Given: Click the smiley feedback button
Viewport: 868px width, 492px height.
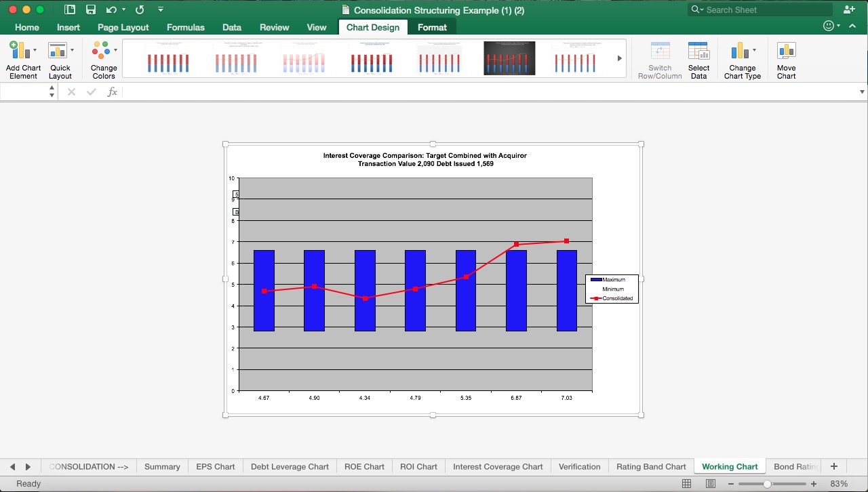Looking at the screenshot, I should point(828,26).
